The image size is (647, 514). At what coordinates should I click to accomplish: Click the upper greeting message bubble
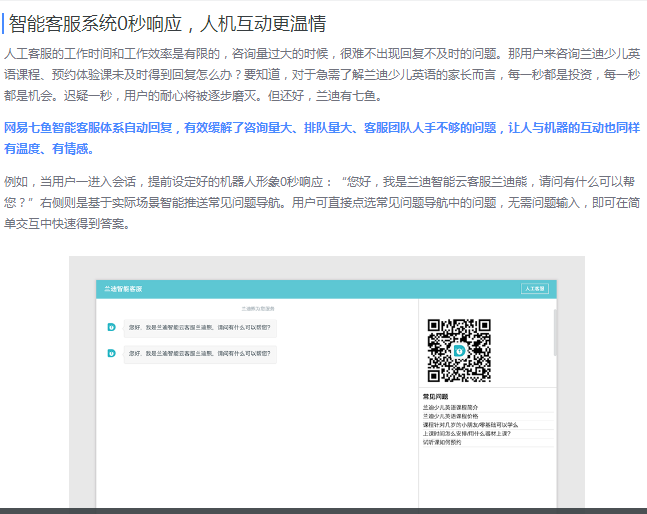[200, 328]
